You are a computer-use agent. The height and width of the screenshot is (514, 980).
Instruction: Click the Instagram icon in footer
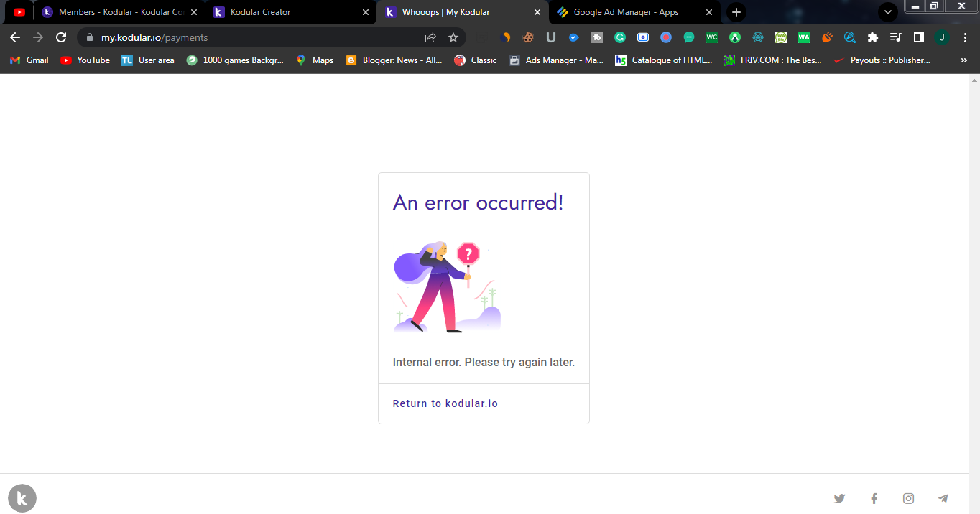click(908, 498)
